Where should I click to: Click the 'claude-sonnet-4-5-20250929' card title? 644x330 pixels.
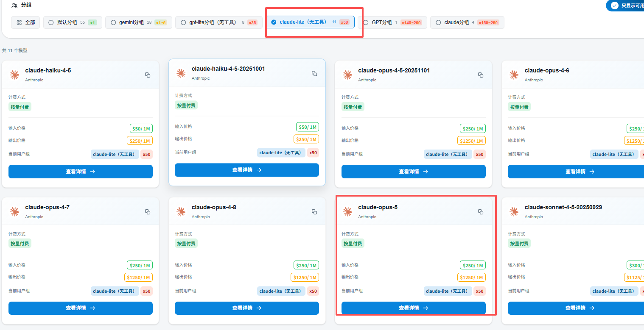563,207
